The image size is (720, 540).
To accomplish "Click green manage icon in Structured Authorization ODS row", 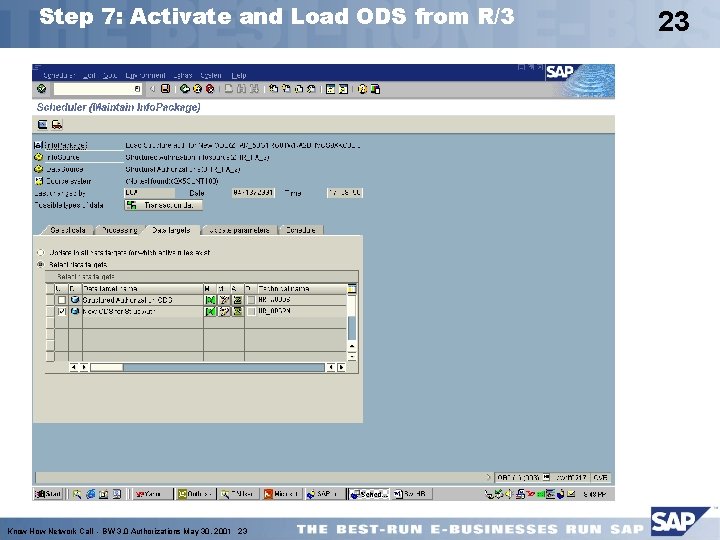I will pos(210,300).
